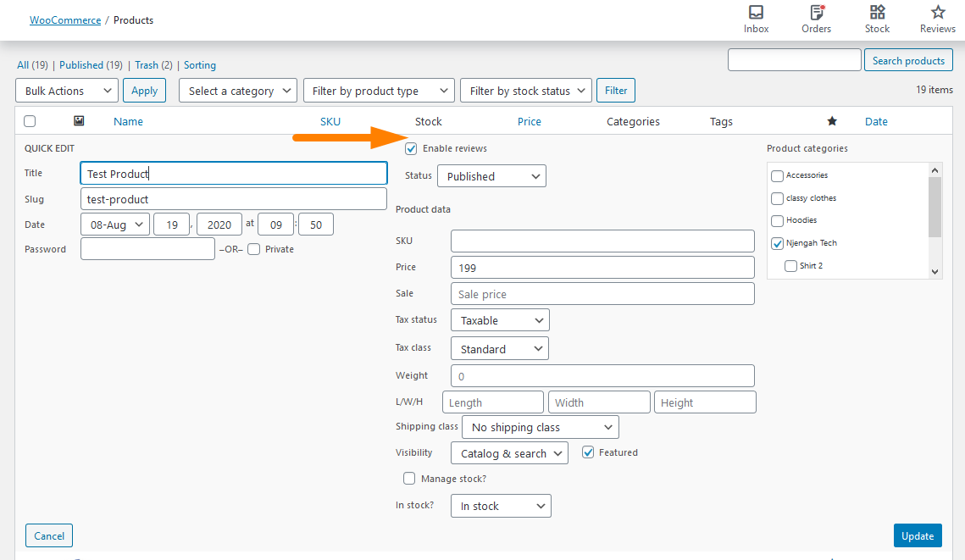Sort by the Featured star column
This screenshot has width=965, height=560.
[832, 121]
